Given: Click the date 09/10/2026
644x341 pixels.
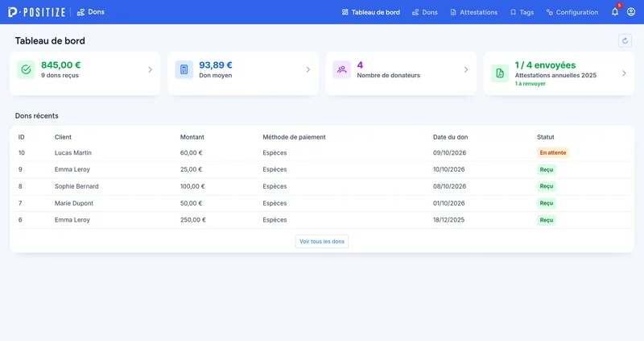Looking at the screenshot, I should 449,152.
